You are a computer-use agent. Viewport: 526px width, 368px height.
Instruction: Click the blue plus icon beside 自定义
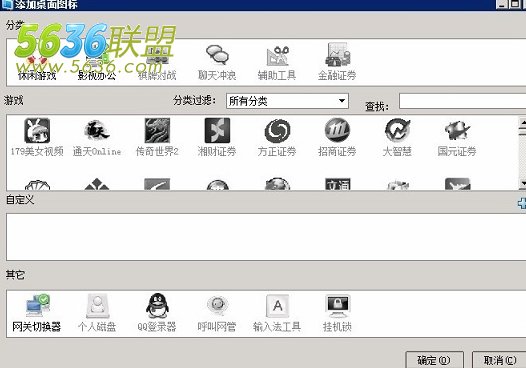[x=522, y=203]
